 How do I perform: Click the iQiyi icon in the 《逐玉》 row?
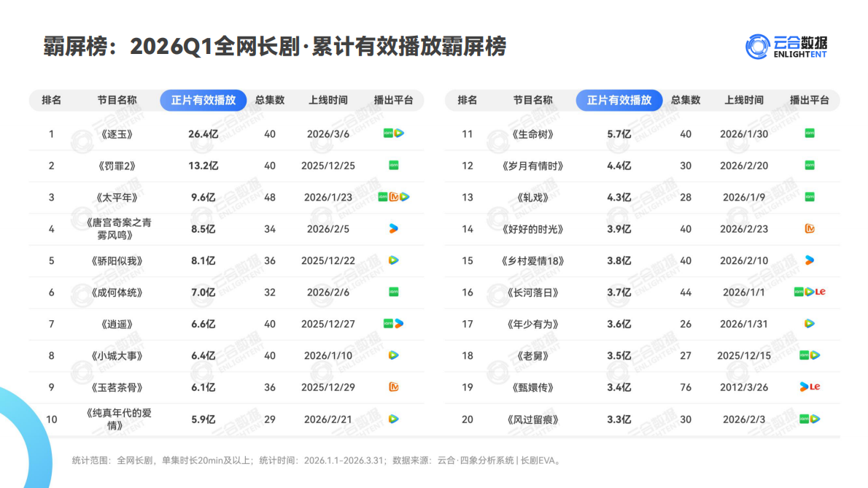coord(388,133)
